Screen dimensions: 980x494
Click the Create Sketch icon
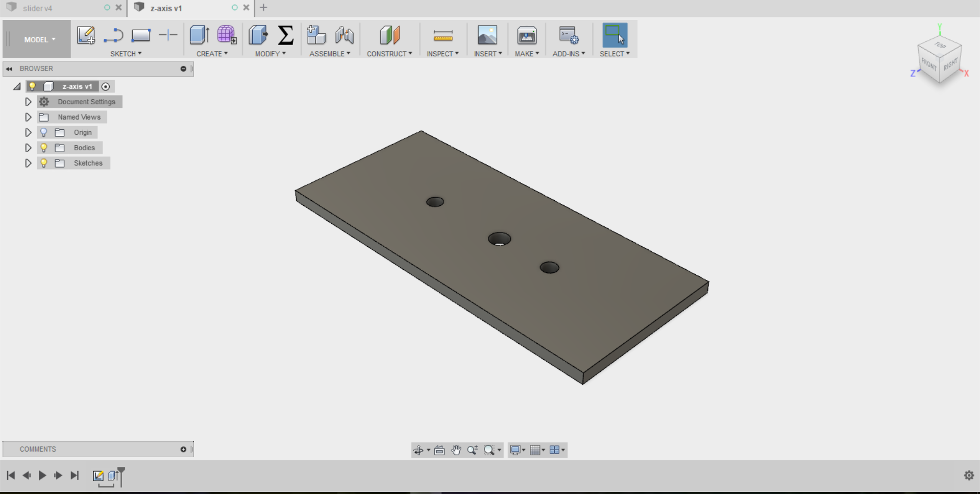(86, 35)
